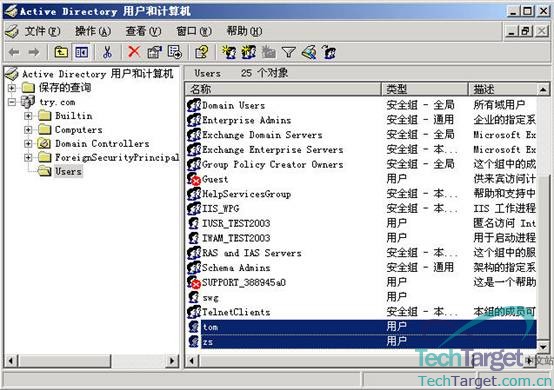Toggle the show/hide console tree button
Screen dimensions: 554x390
[82, 52]
